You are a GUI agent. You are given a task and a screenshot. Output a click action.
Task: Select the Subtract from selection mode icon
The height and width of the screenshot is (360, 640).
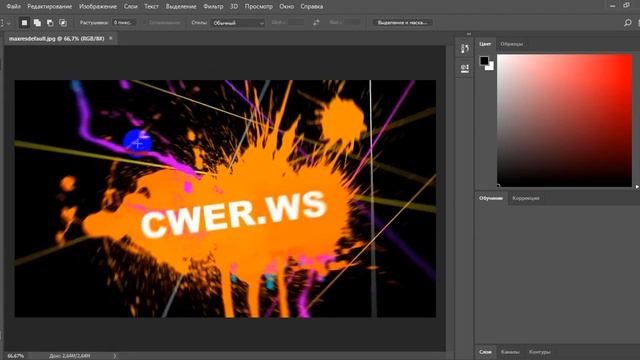[x=50, y=23]
